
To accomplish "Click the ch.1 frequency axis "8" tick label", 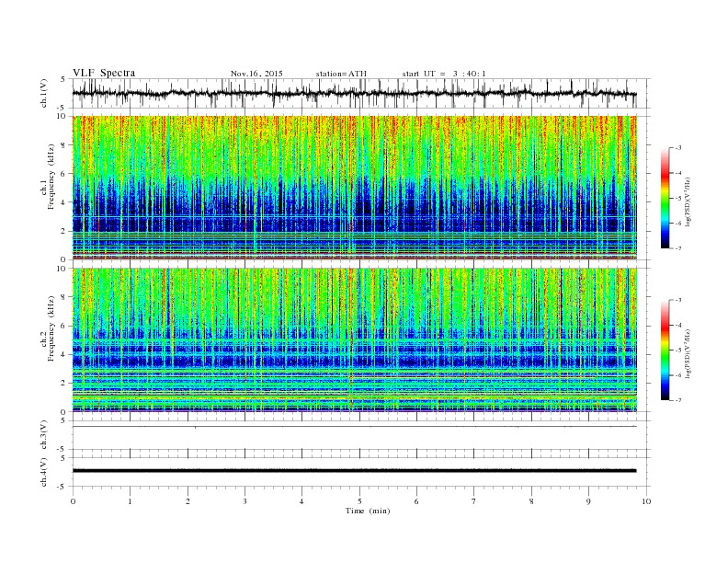I will click(x=63, y=145).
